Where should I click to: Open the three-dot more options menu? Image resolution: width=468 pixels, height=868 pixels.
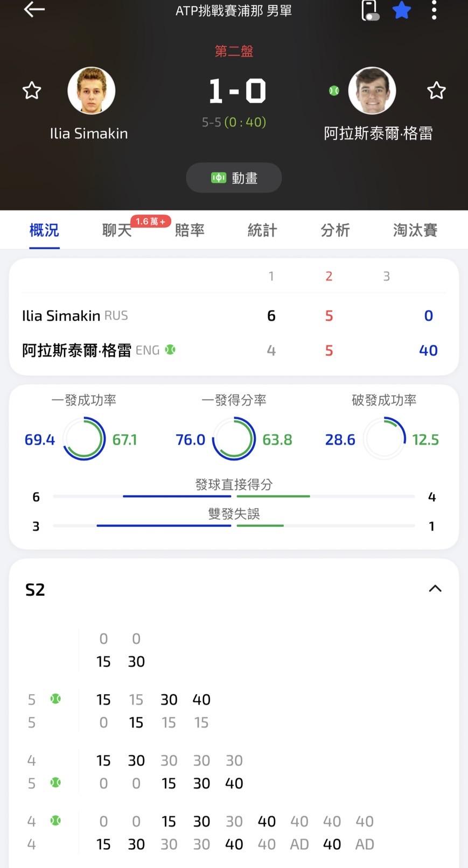[434, 10]
